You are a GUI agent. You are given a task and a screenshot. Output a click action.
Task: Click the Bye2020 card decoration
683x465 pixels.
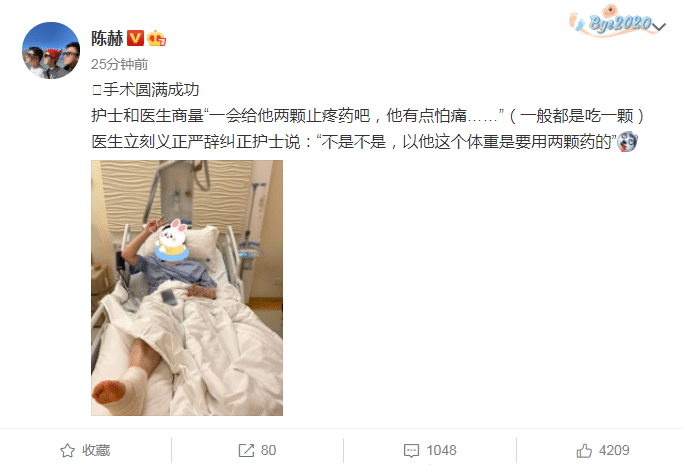pos(614,20)
